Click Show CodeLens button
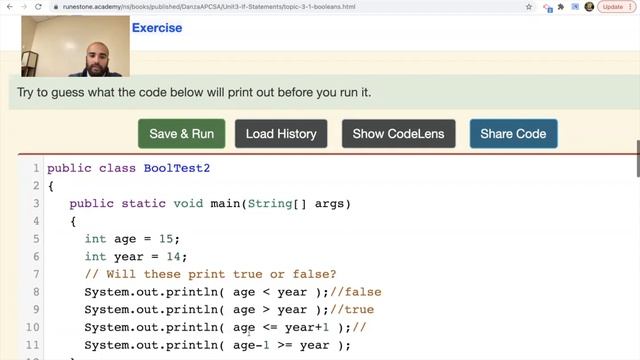The width and height of the screenshot is (640, 360). tap(398, 133)
